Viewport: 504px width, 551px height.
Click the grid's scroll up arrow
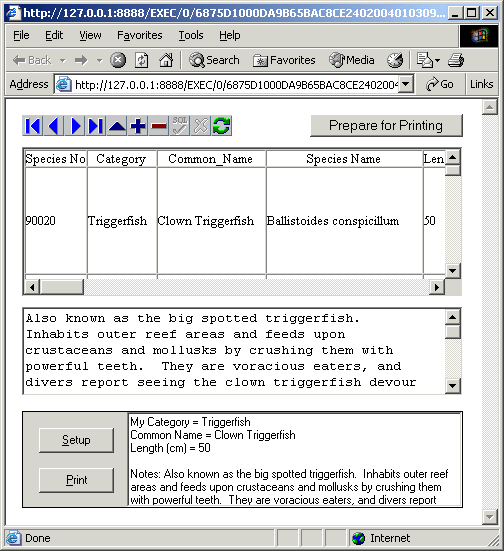[453, 157]
